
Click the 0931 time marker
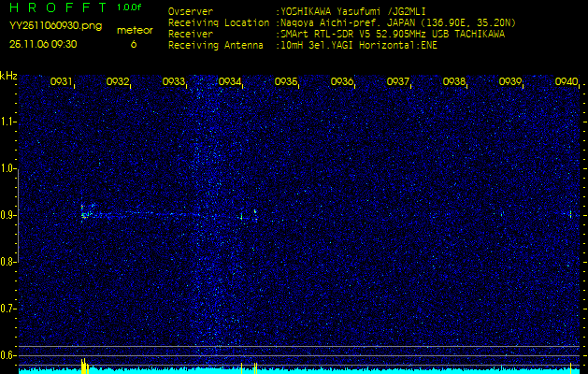[61, 81]
